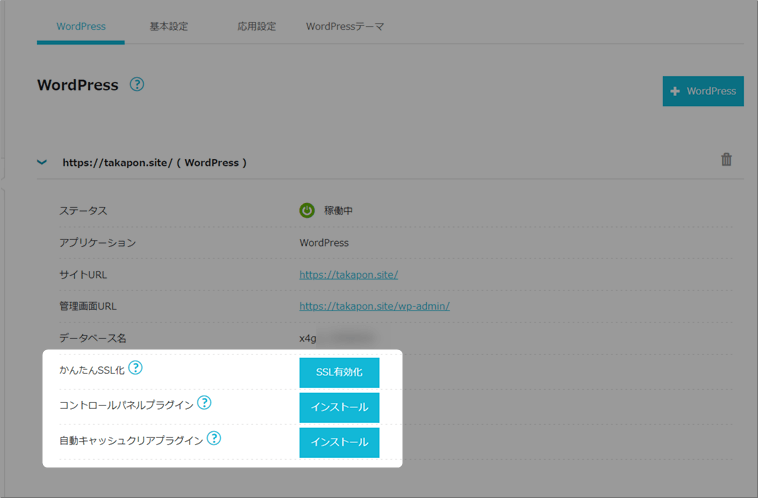Delete the takapon.site WordPress with trash icon

(x=726, y=160)
